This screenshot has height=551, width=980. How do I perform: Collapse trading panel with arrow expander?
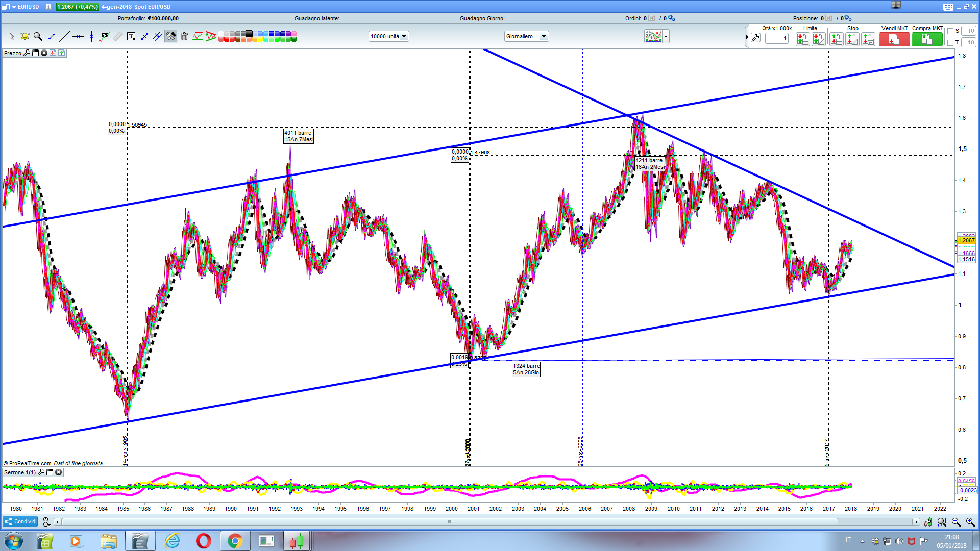tap(747, 37)
